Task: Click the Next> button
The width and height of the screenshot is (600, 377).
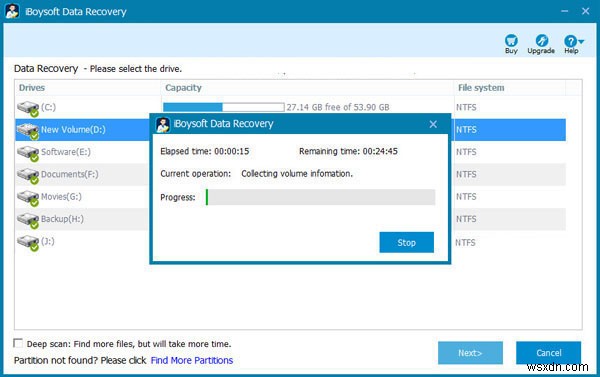Action: coord(470,353)
